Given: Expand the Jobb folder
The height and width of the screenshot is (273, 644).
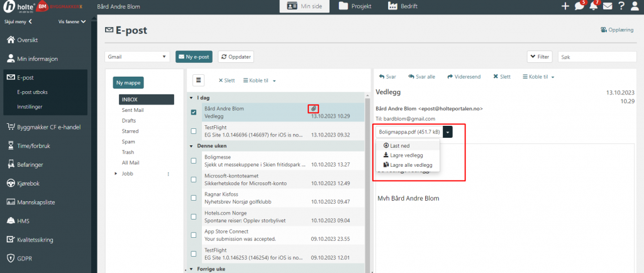Looking at the screenshot, I should (116, 174).
